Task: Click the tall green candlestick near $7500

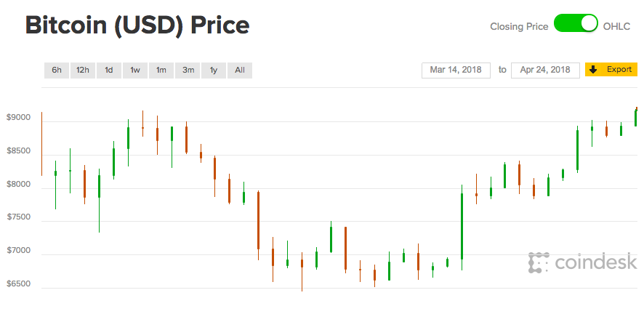Action: tap(462, 225)
